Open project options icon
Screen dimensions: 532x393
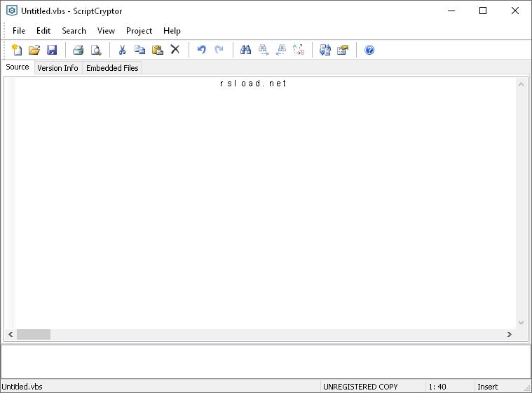click(343, 50)
